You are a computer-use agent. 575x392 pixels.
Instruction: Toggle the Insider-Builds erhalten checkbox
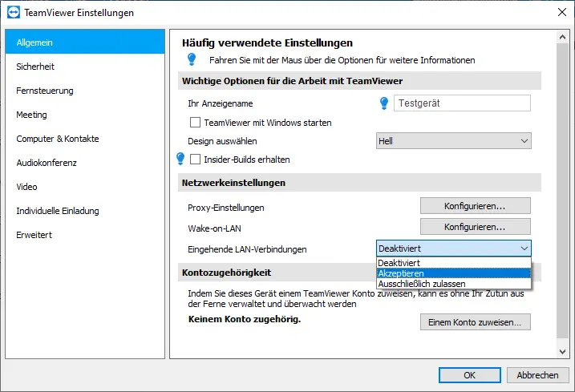(x=195, y=160)
